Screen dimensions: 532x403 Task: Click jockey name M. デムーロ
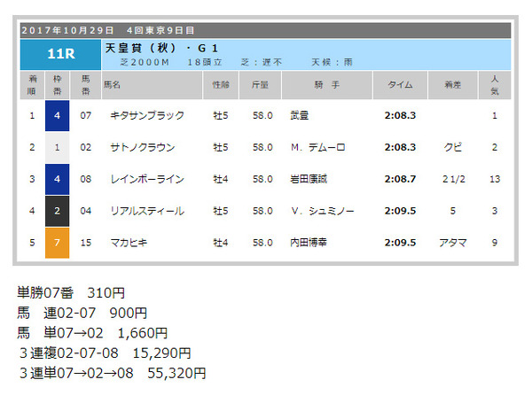click(318, 147)
